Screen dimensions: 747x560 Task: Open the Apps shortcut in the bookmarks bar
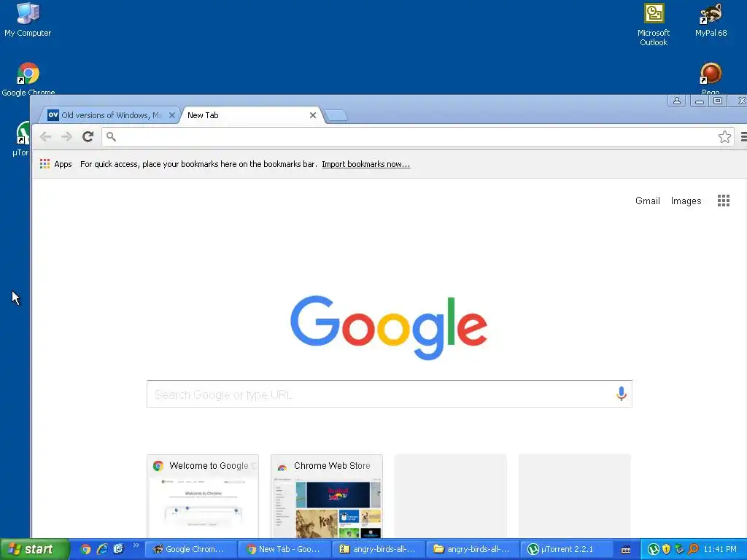(55, 164)
